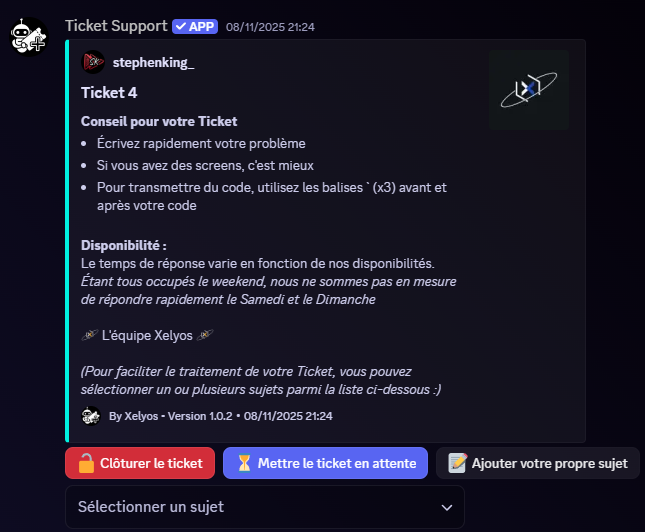Viewport: 645px width, 532px height.
Task: Click the blue APP badge
Action: pyautogui.click(x=194, y=26)
